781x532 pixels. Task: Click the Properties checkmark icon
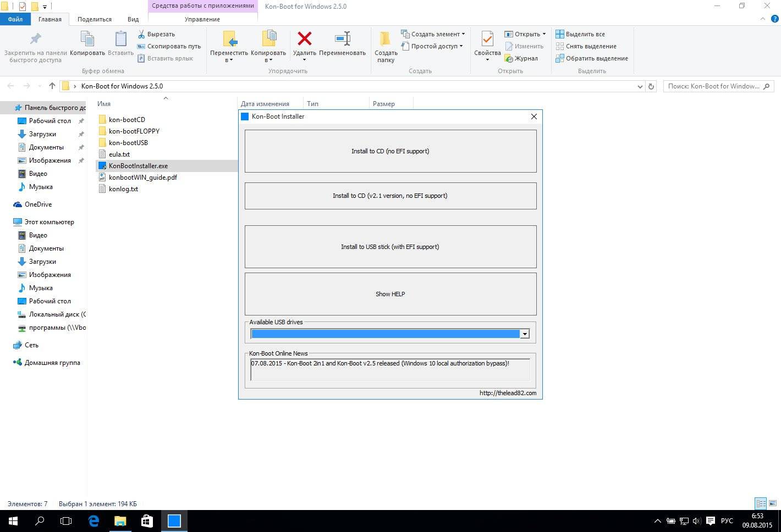point(487,39)
